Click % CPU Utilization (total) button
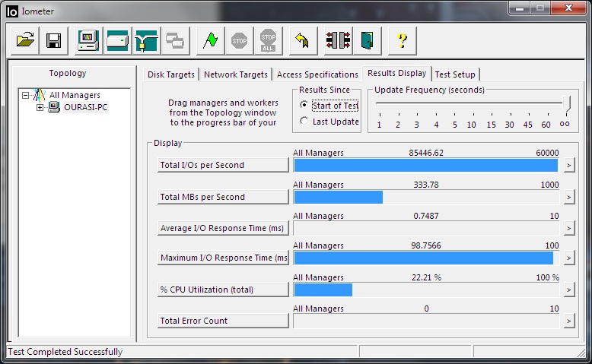 click(x=223, y=290)
